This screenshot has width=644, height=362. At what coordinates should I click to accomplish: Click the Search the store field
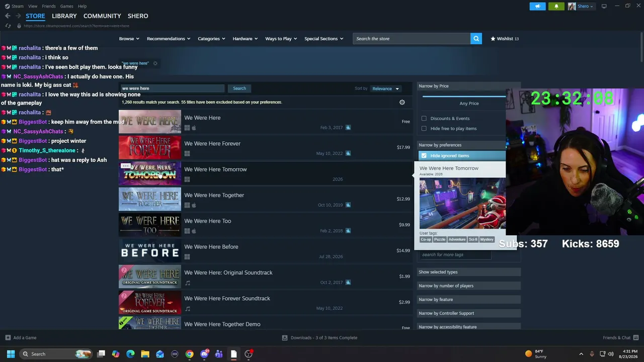coord(412,39)
